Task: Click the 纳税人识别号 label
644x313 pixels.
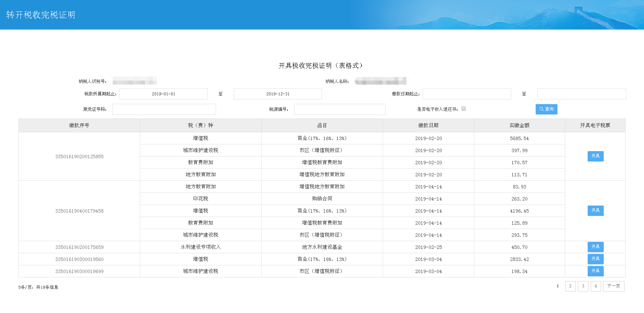Action: pos(93,81)
